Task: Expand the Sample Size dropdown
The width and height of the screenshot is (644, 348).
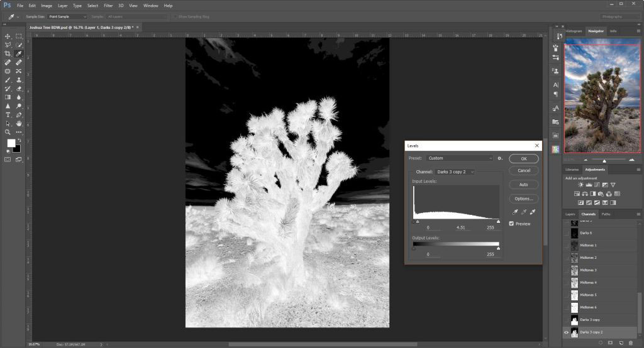Action: click(x=68, y=16)
